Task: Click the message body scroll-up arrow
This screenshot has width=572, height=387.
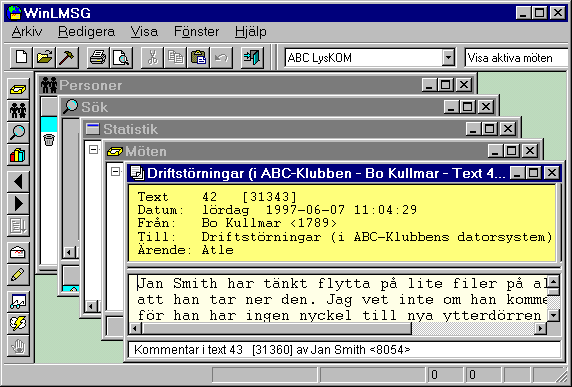Action: point(554,281)
